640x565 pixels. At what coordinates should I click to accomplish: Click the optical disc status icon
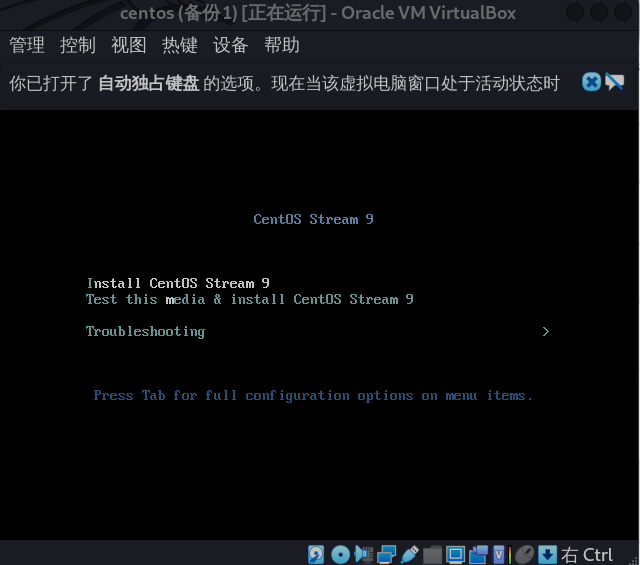pyautogui.click(x=340, y=554)
